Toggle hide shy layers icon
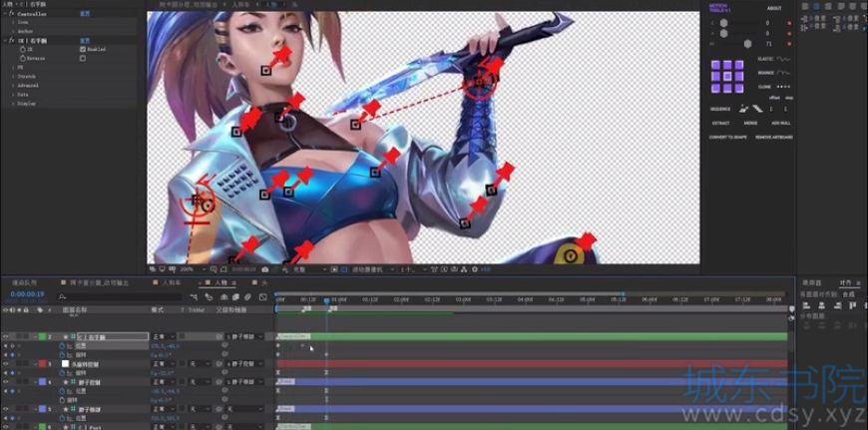Image resolution: width=868 pixels, height=430 pixels. coord(224,297)
